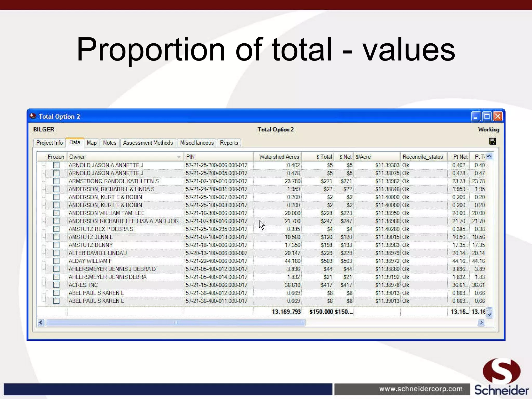Go to the Reports tab
Viewport: 532px width, 399px height.
[x=229, y=143]
